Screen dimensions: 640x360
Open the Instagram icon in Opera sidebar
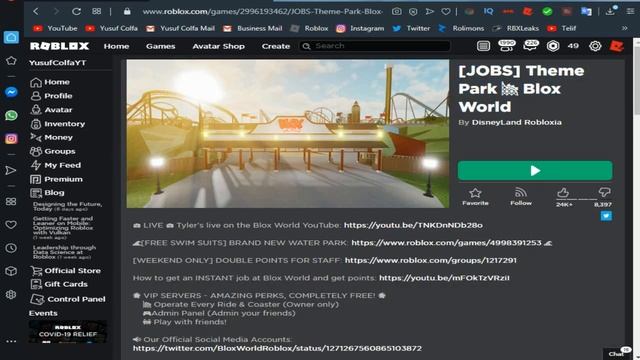point(11,139)
